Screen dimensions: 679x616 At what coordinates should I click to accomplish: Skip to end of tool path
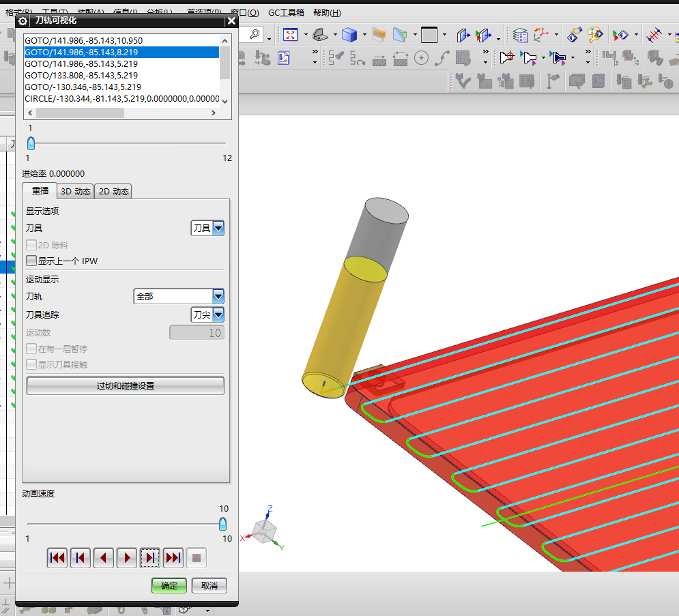click(x=173, y=557)
